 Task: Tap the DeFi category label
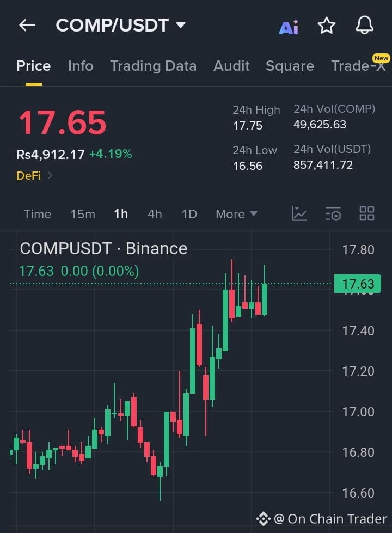[28, 175]
